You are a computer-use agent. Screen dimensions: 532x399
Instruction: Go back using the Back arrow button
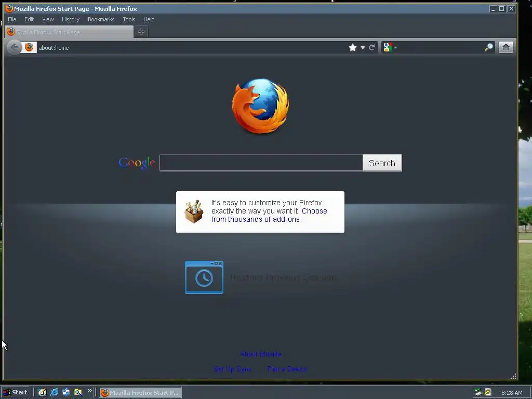[x=14, y=47]
